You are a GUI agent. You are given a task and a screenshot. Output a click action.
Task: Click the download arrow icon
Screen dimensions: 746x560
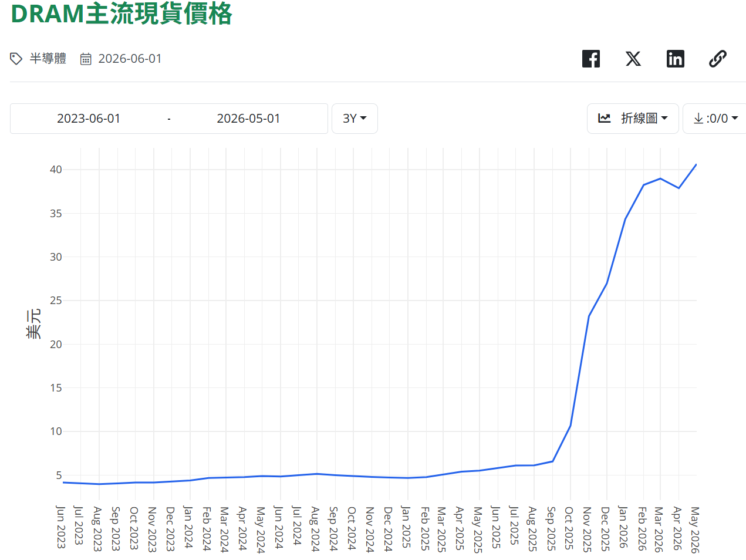click(x=698, y=118)
